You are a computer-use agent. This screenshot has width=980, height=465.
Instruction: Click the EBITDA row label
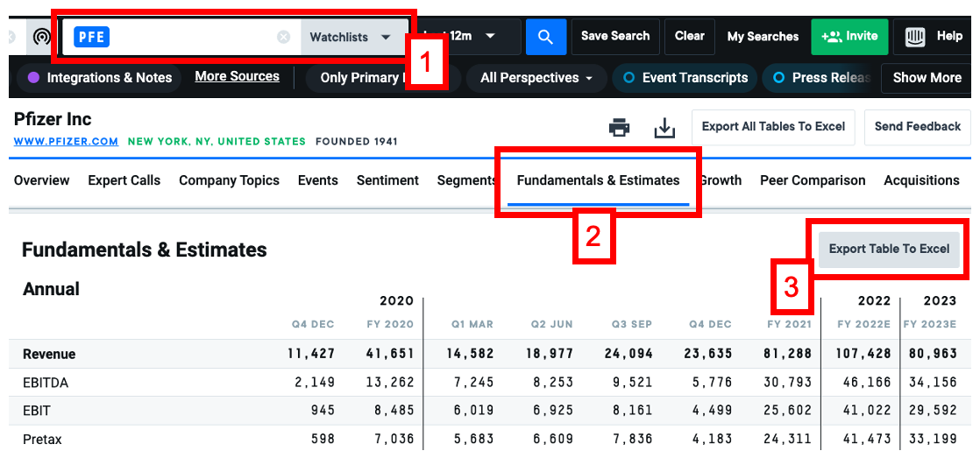[x=46, y=383]
